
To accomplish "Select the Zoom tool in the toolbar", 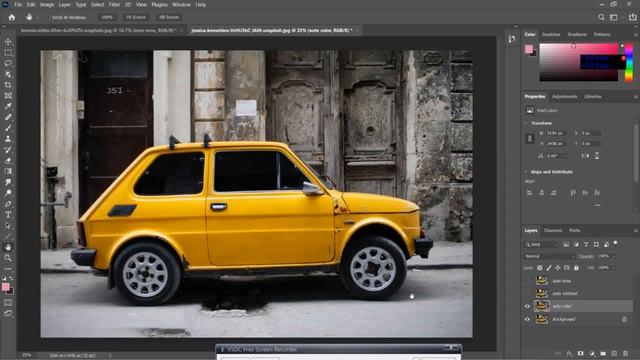I will pyautogui.click(x=8, y=258).
